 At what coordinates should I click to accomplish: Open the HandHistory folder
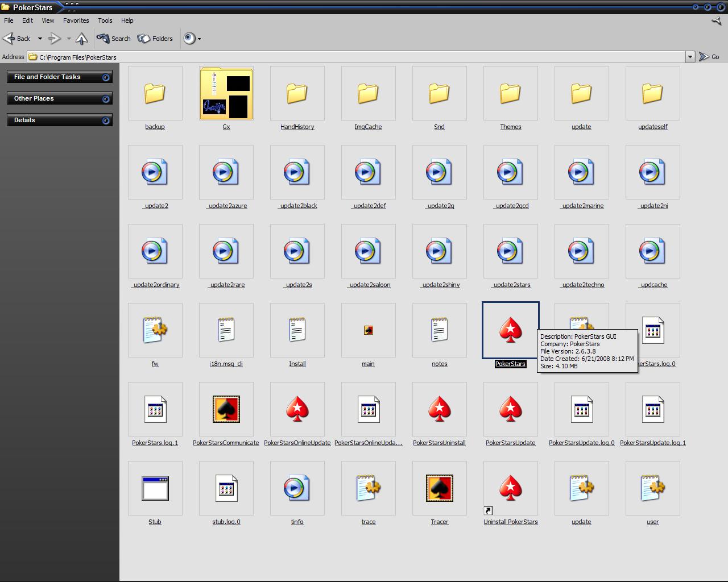(297, 93)
